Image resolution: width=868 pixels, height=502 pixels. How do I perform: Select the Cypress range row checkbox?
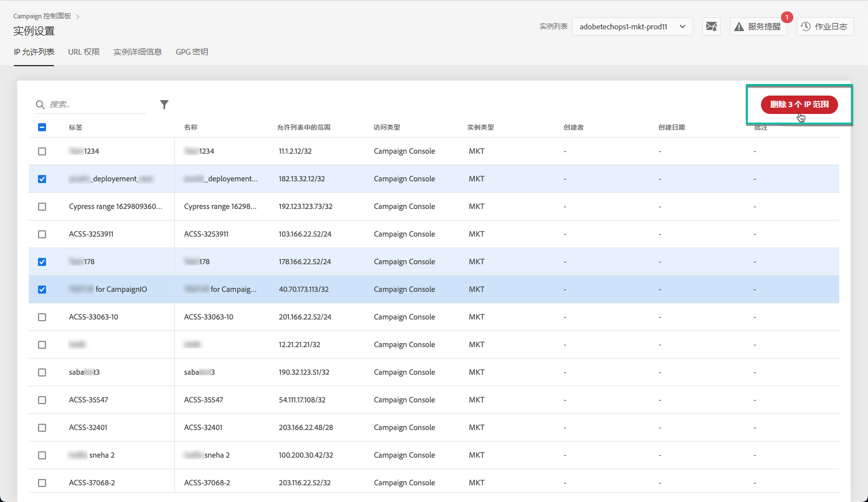tap(42, 207)
